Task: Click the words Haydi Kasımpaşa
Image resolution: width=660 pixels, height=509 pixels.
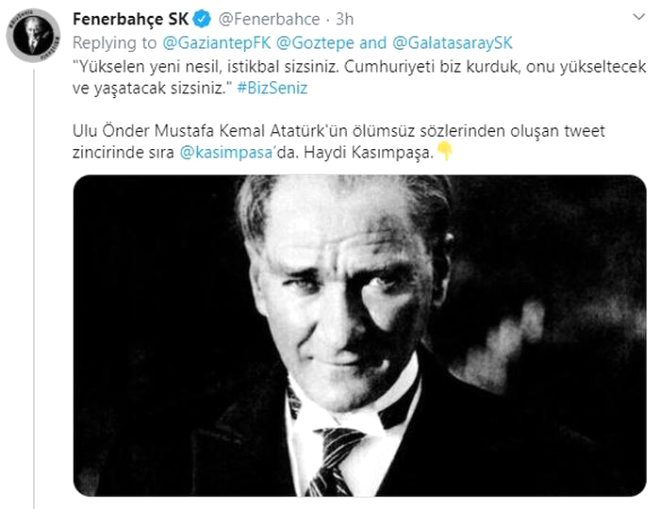Action: coord(369,152)
